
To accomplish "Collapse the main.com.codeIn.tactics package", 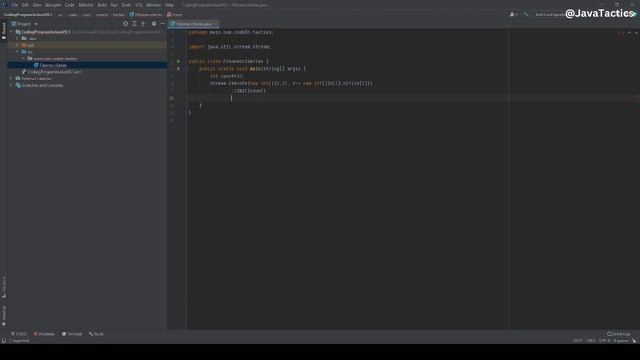I will (x=24, y=58).
